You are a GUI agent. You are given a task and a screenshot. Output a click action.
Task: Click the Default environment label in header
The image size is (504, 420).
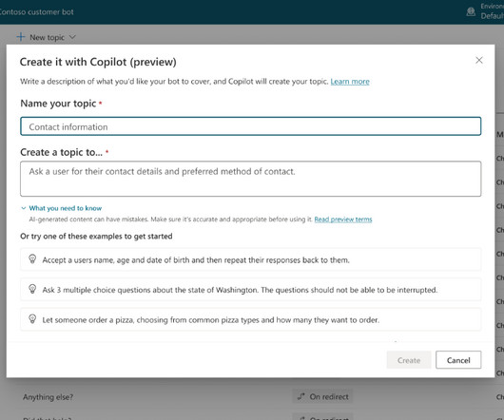(x=492, y=16)
